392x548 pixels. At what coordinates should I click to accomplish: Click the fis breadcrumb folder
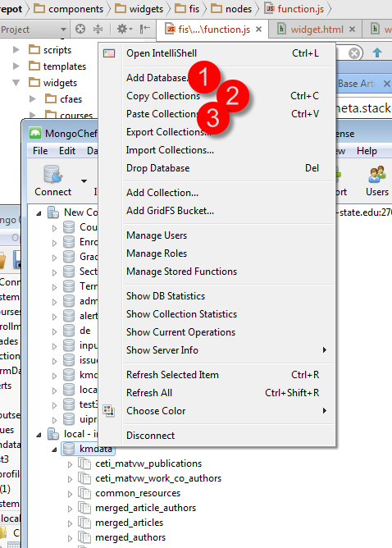coord(187,9)
